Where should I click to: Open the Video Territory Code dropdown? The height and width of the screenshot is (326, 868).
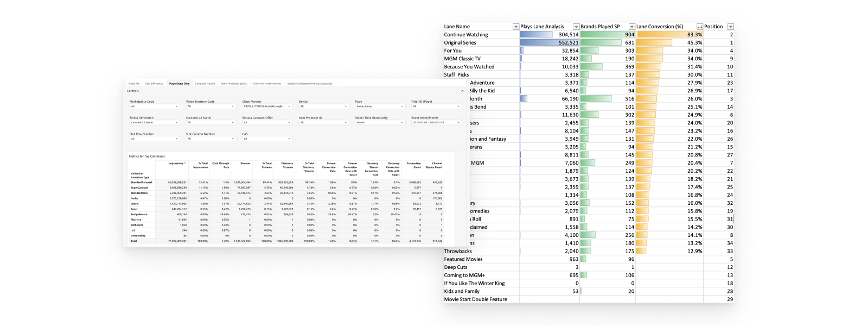(210, 106)
